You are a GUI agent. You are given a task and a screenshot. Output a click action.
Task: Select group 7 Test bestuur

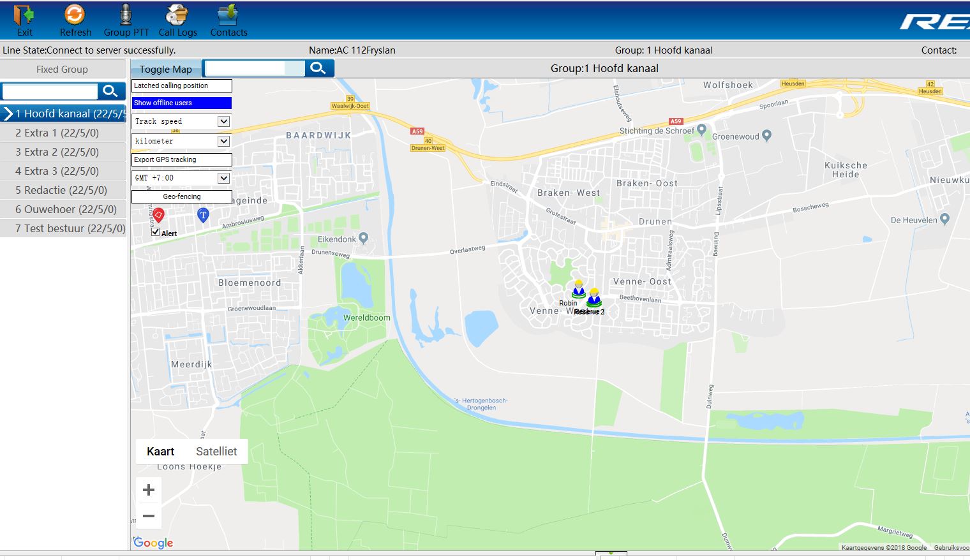tap(63, 228)
